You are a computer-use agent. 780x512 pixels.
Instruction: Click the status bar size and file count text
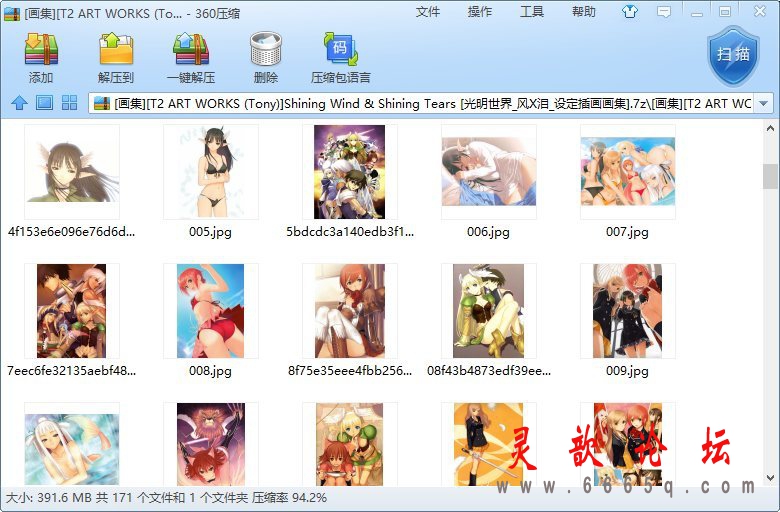pyautogui.click(x=166, y=498)
